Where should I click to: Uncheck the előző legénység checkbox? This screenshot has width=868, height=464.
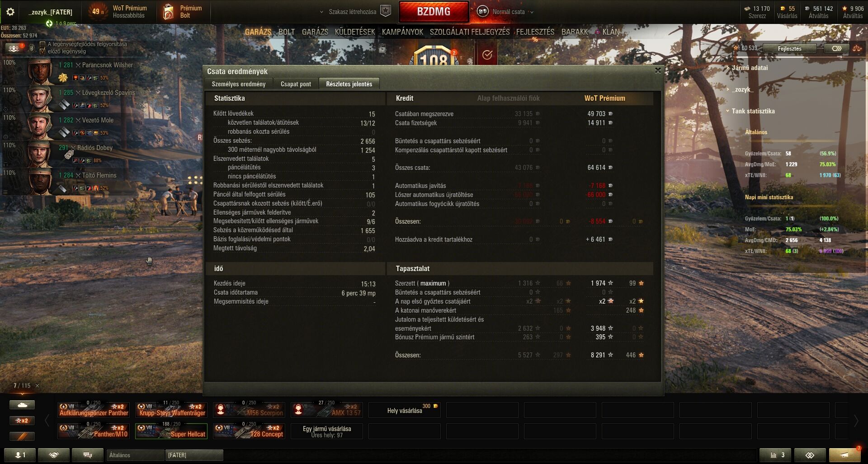pyautogui.click(x=42, y=51)
